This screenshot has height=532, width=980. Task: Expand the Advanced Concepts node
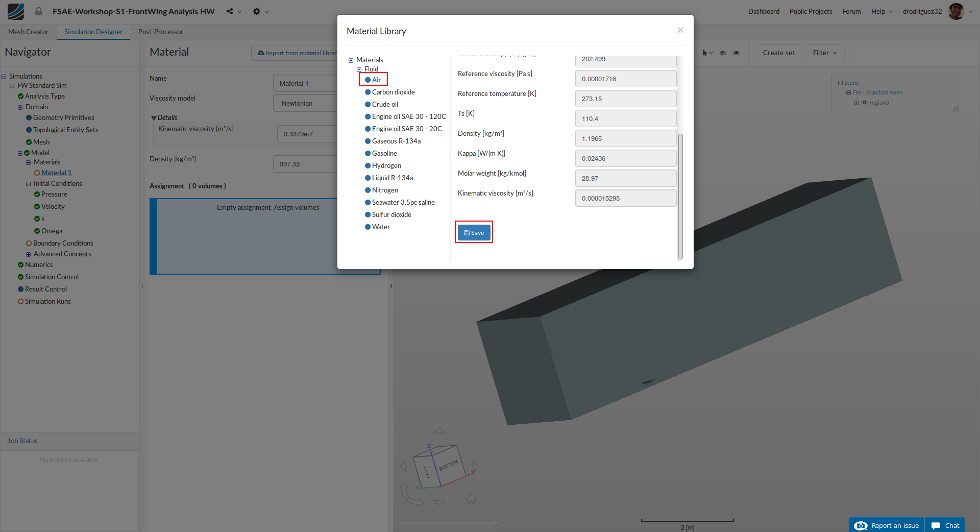29,254
